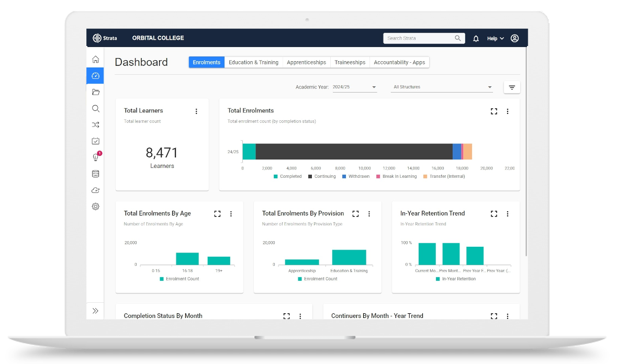Screen dimensions: 617x364
Task: Open In-Year Retention Trend options menu
Action: click(x=508, y=214)
